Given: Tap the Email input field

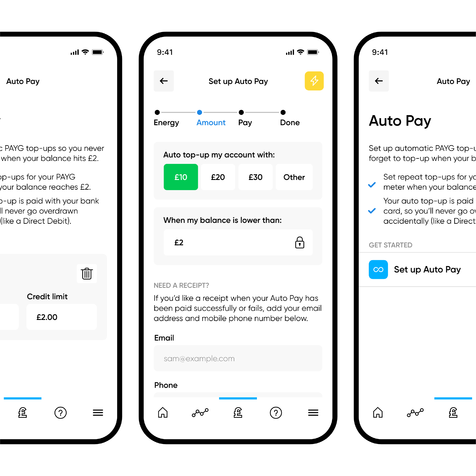Looking at the screenshot, I should tap(238, 358).
